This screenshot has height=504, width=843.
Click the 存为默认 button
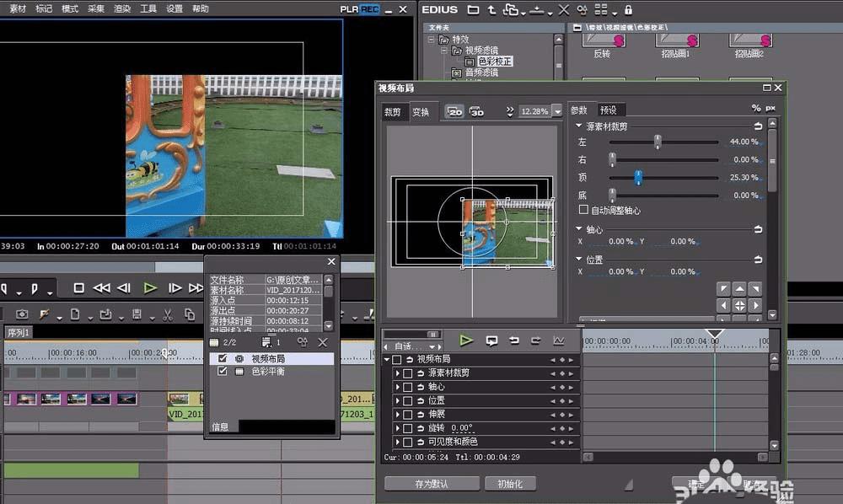pyautogui.click(x=431, y=484)
